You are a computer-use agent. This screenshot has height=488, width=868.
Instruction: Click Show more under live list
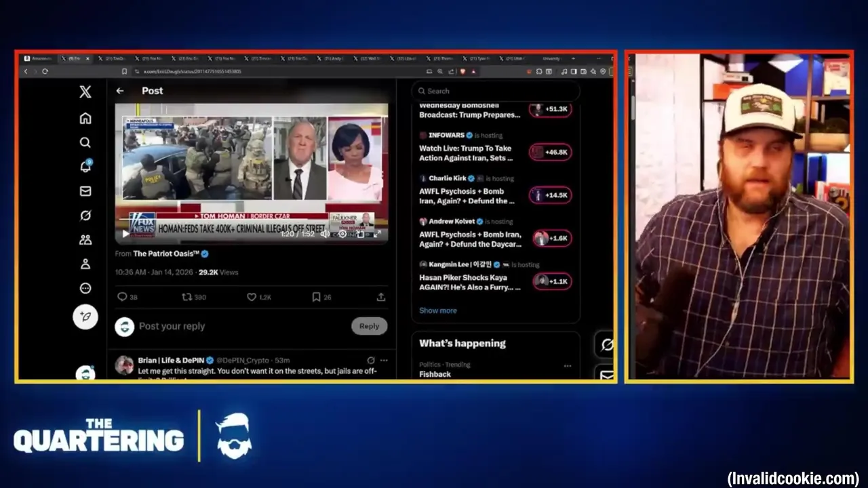pyautogui.click(x=438, y=310)
